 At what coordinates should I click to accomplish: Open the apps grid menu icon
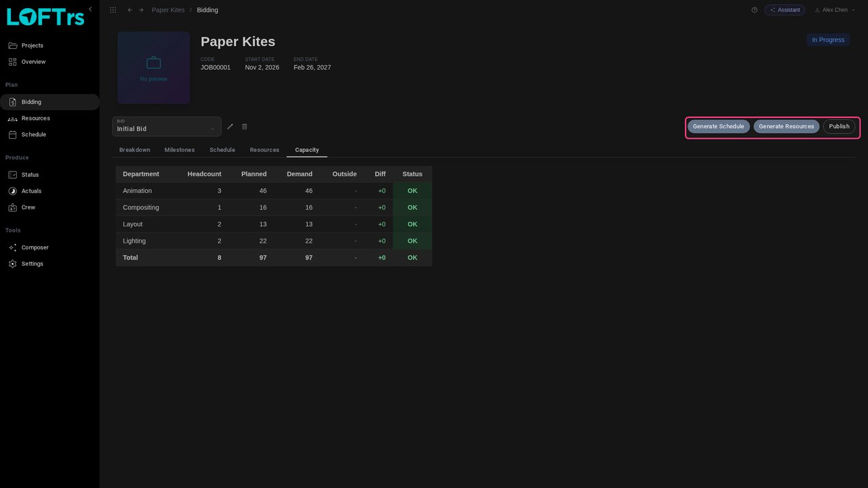(x=113, y=10)
